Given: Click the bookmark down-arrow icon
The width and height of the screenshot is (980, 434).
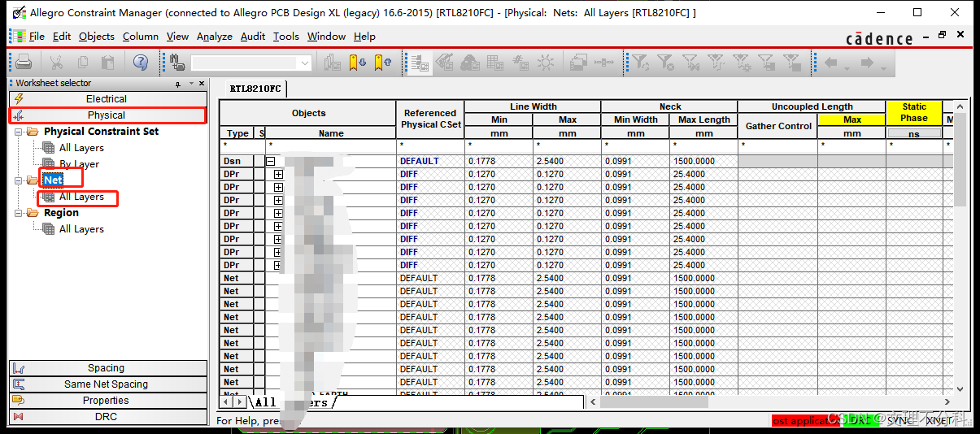Looking at the screenshot, I should (357, 63).
